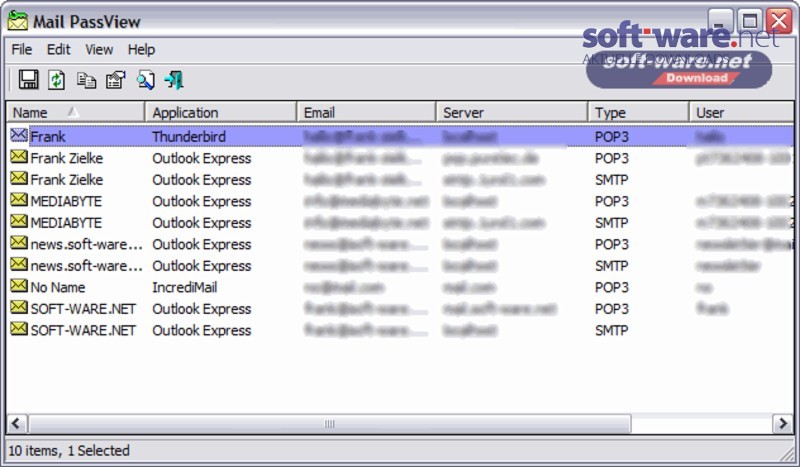This screenshot has width=800, height=467.
Task: Sort by the Type column header
Action: pyautogui.click(x=638, y=112)
